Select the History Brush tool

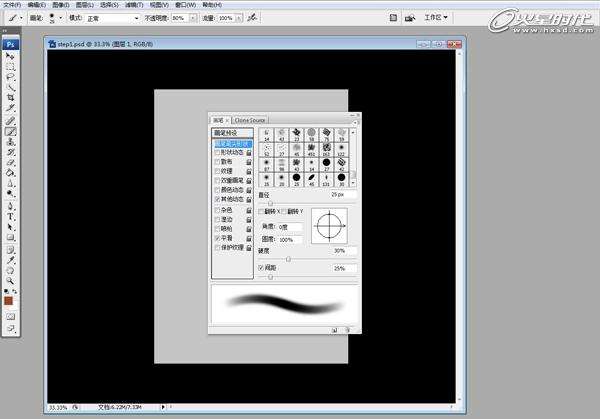pyautogui.click(x=10, y=152)
